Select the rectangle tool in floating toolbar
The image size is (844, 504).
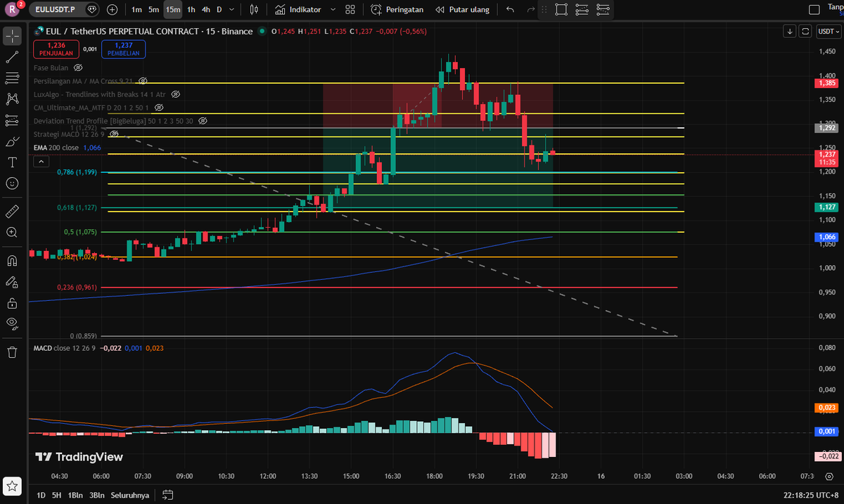(x=561, y=10)
